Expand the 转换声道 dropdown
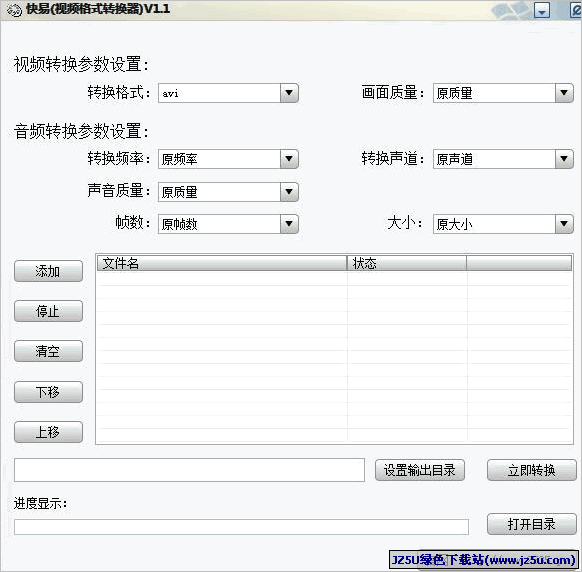582x572 pixels. tap(564, 159)
